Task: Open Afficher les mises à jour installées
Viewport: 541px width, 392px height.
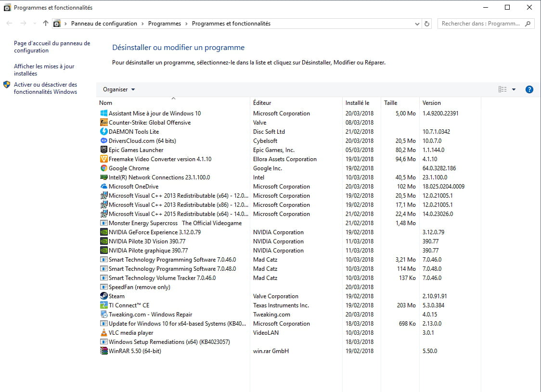Action: 44,70
